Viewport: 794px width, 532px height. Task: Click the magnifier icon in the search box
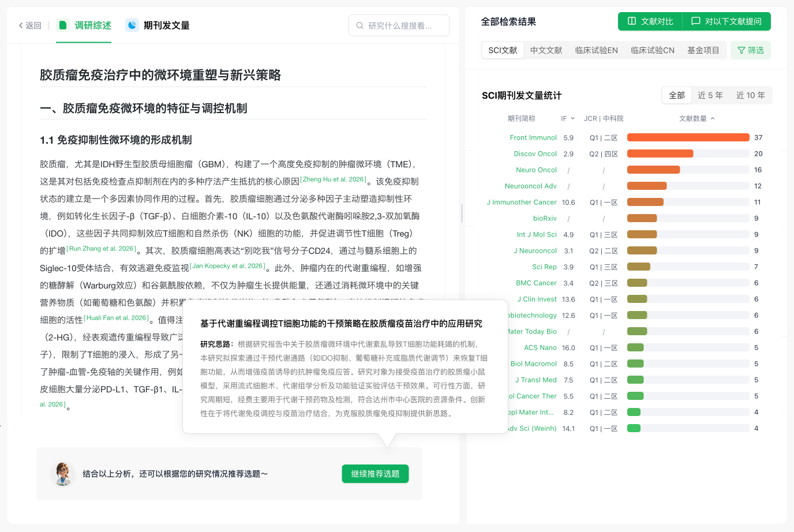click(360, 25)
